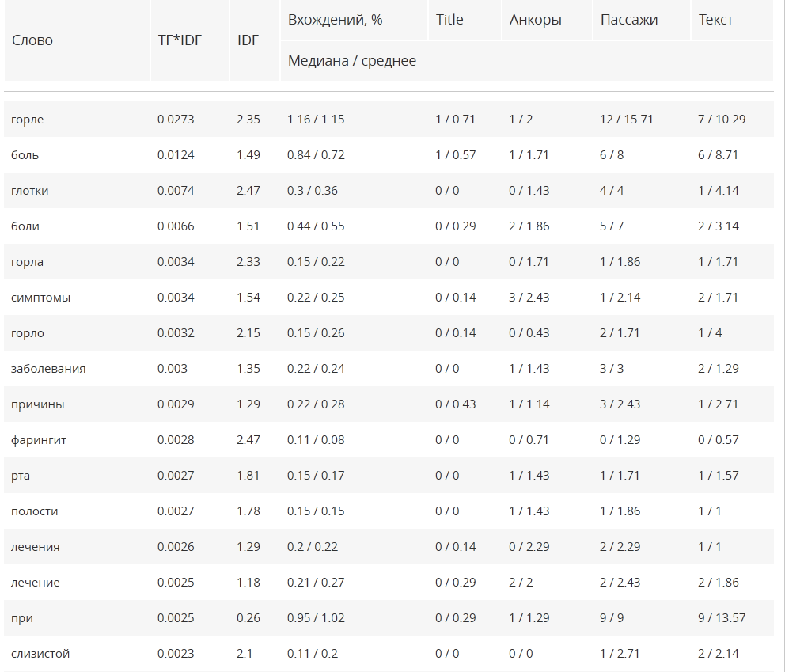
Task: Select the word заболевания
Action: 48,369
